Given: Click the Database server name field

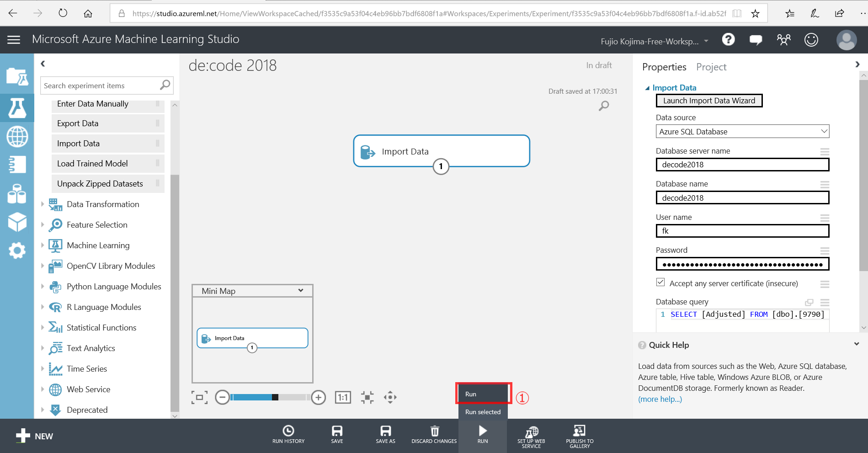Looking at the screenshot, I should (742, 165).
